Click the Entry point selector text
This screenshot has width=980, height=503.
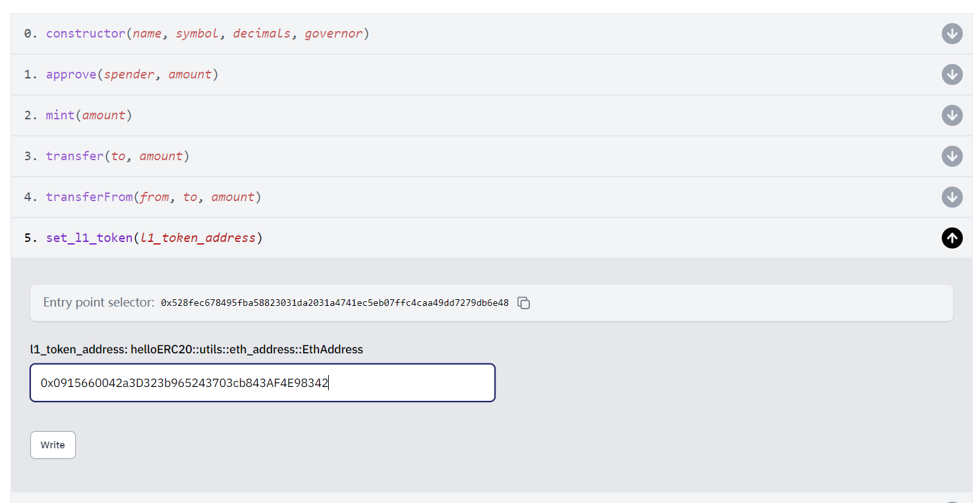click(96, 302)
